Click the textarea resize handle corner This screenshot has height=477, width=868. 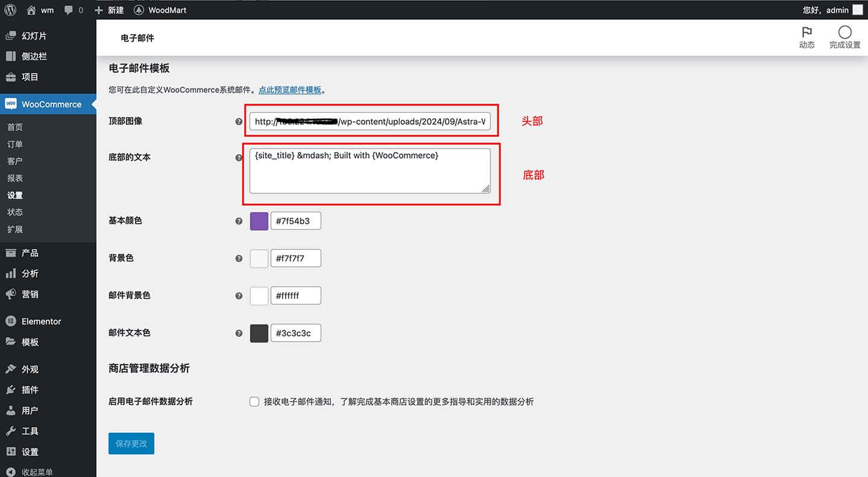coord(486,189)
